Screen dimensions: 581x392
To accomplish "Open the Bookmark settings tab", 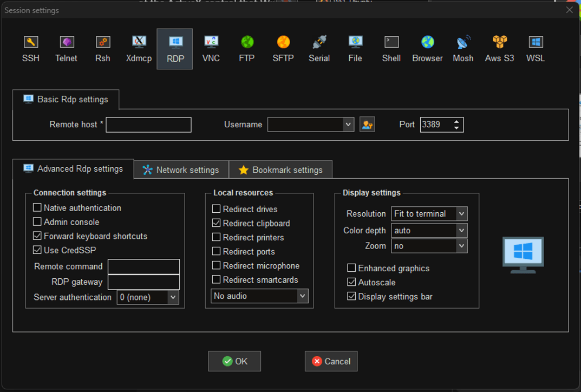I will click(280, 170).
